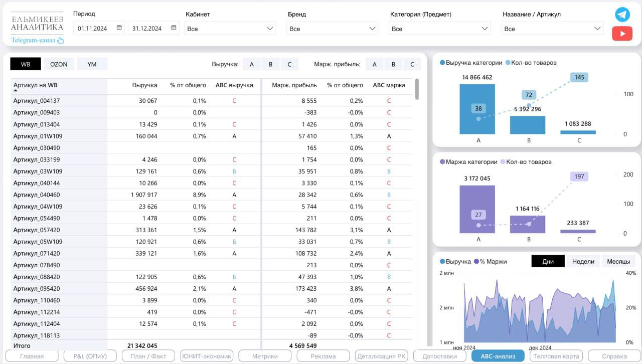The image size is (642, 364).
Task: Select the WB marketplace toggle
Action: (x=26, y=64)
